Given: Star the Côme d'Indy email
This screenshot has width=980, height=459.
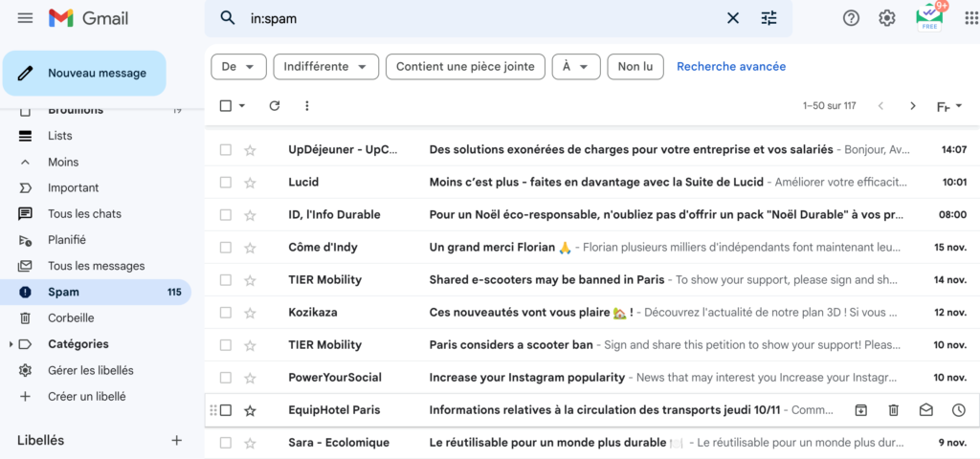Looking at the screenshot, I should point(250,248).
